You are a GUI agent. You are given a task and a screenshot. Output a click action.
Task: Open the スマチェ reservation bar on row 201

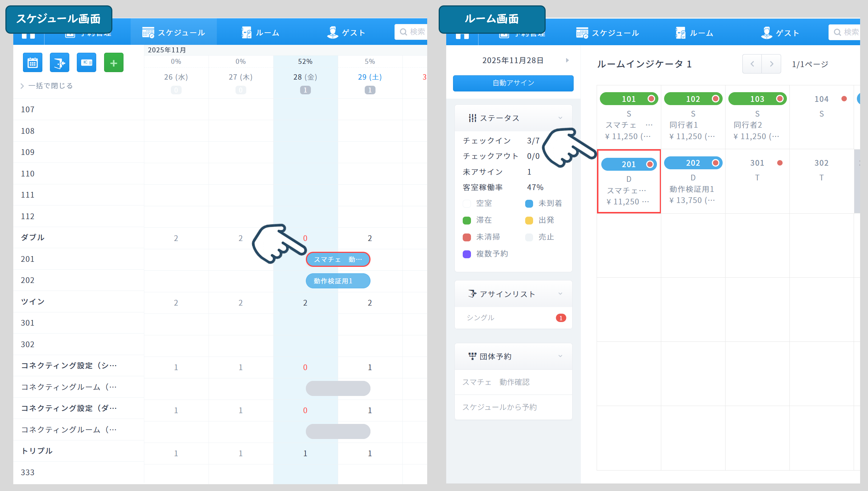coord(338,259)
